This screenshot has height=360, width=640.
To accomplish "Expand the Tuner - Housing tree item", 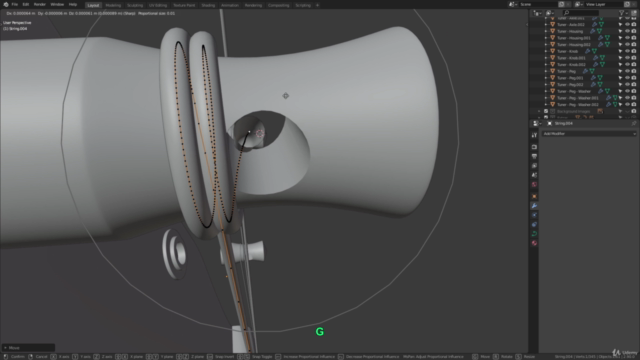I will click(x=546, y=31).
